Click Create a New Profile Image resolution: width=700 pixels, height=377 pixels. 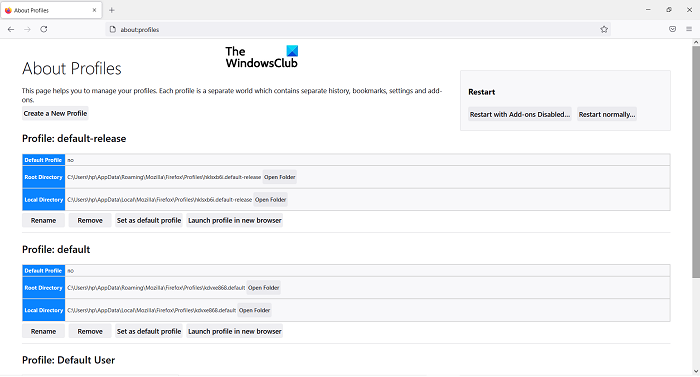[55, 113]
